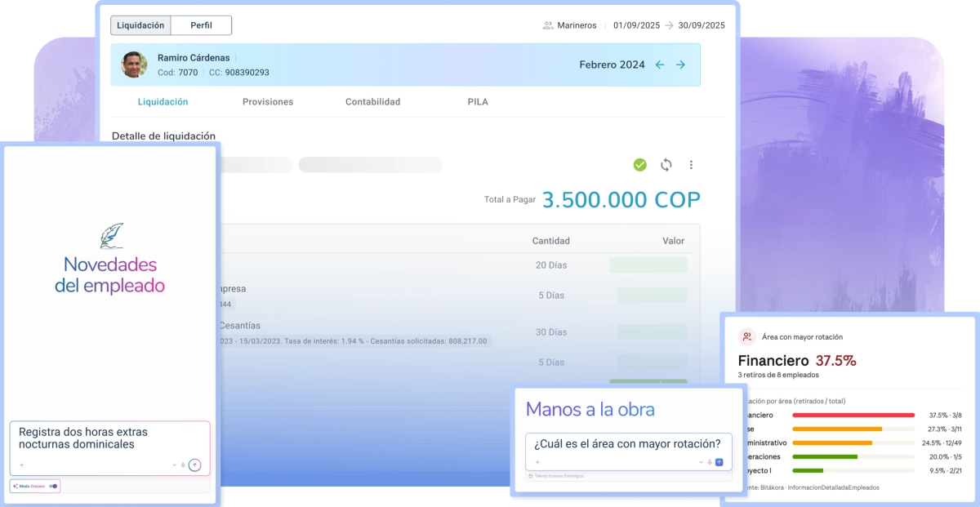This screenshot has height=507, width=980.
Task: Expand chevron in Novedades prompt box
Action: click(x=174, y=465)
